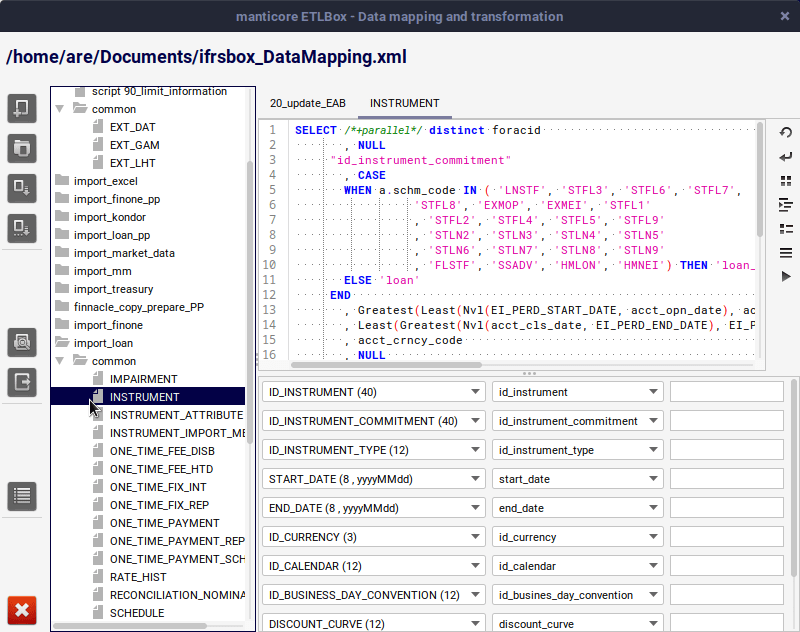Select ONE_TIME_FIX_INT in the tree
Image resolution: width=800 pixels, height=632 pixels.
[x=158, y=487]
